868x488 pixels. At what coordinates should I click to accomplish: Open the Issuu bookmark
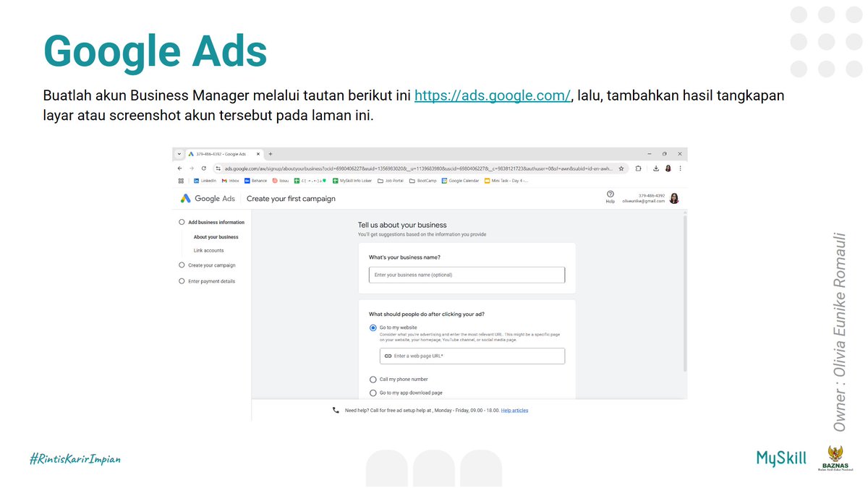pyautogui.click(x=279, y=181)
